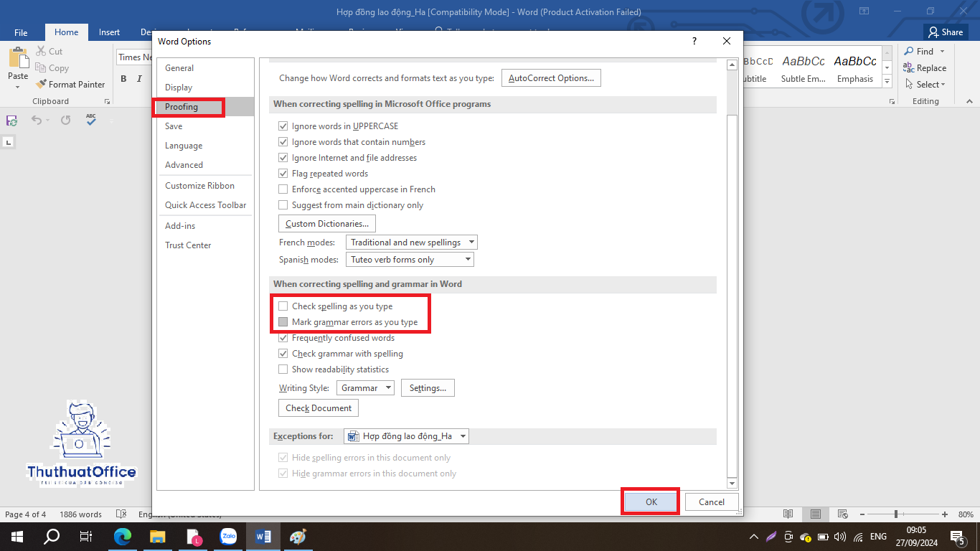The width and height of the screenshot is (980, 551).
Task: Launch Microsoft Edge from taskbar
Action: (x=123, y=537)
